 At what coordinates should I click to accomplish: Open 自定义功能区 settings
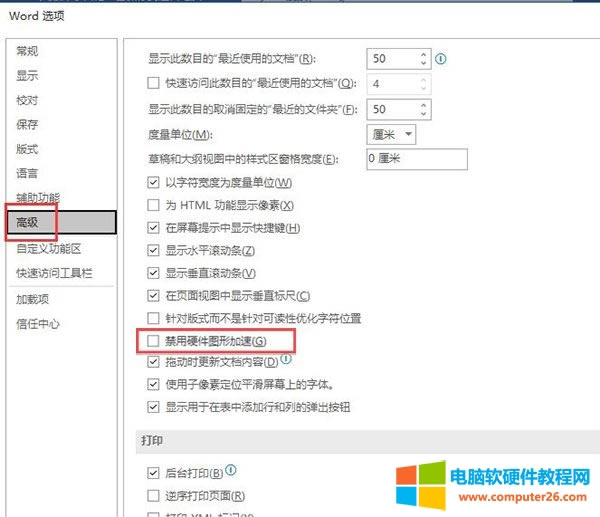(x=49, y=249)
